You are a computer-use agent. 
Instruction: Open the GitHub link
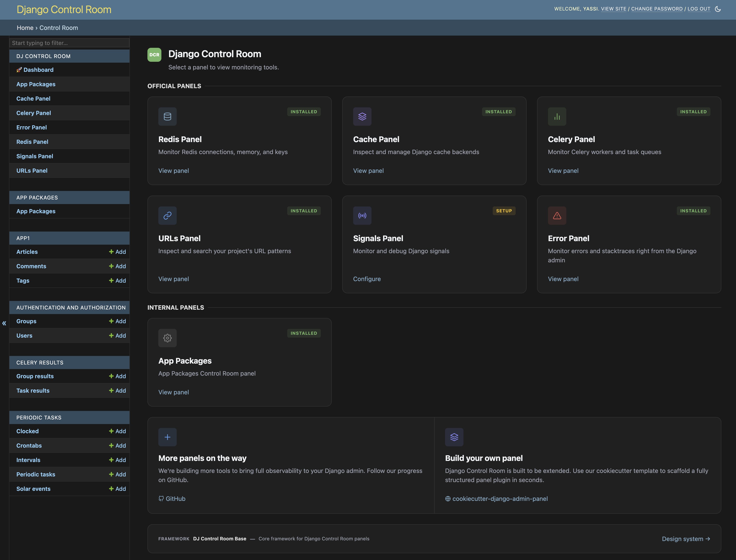click(x=172, y=499)
